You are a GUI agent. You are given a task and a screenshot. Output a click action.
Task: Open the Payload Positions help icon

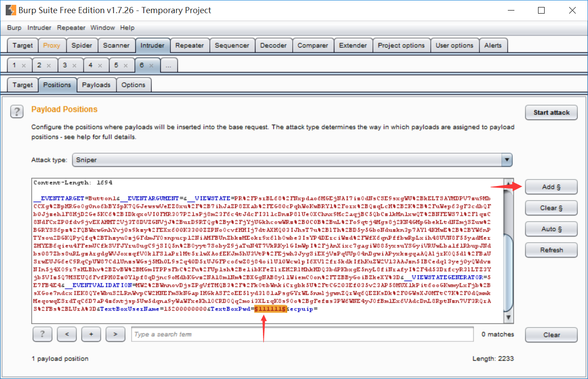[x=17, y=112]
